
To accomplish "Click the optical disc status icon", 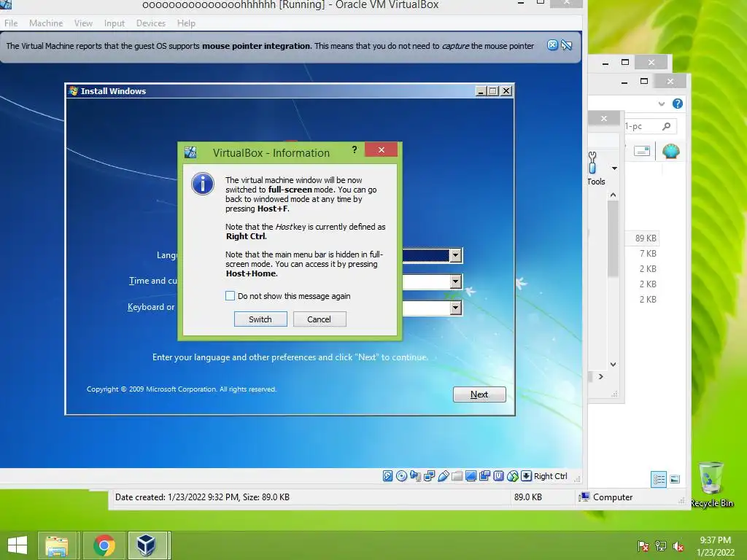I will point(402,476).
